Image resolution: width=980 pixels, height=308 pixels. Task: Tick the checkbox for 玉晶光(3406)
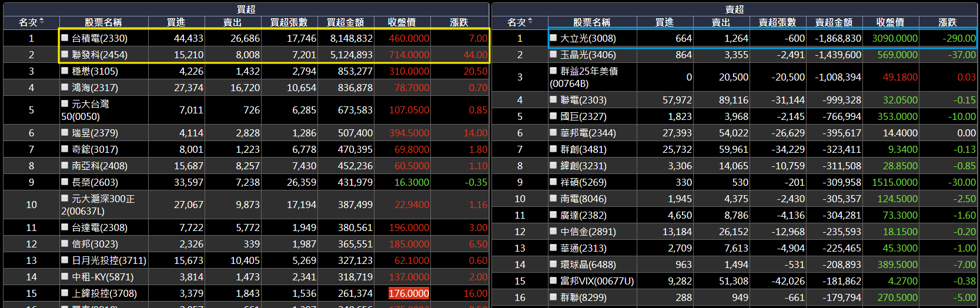553,54
